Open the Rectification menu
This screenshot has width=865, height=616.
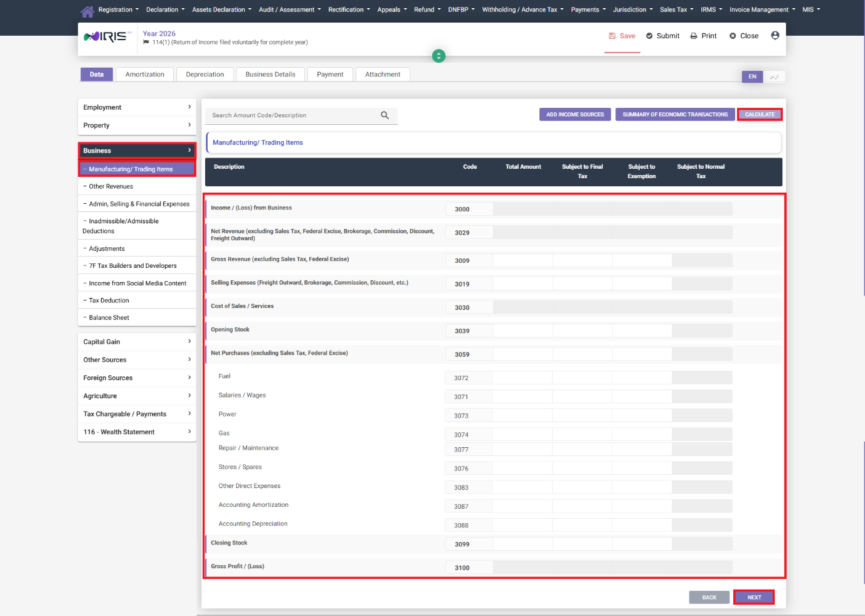(x=349, y=9)
